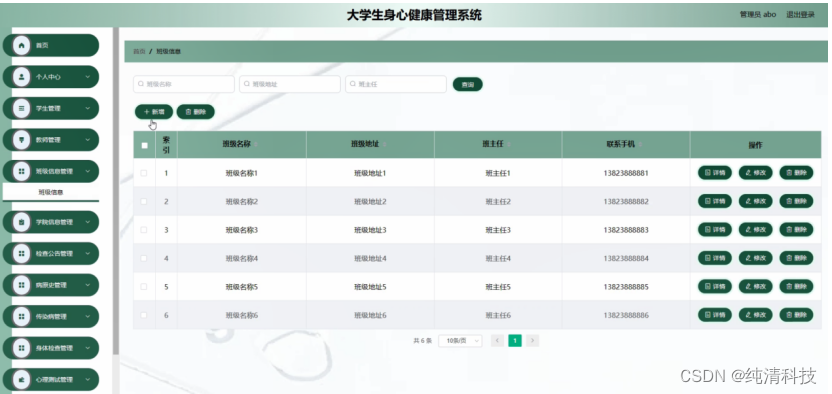Screen dimensions: 832x394
Task: Open 详情 for row 班级名称1
Action: [x=715, y=173]
